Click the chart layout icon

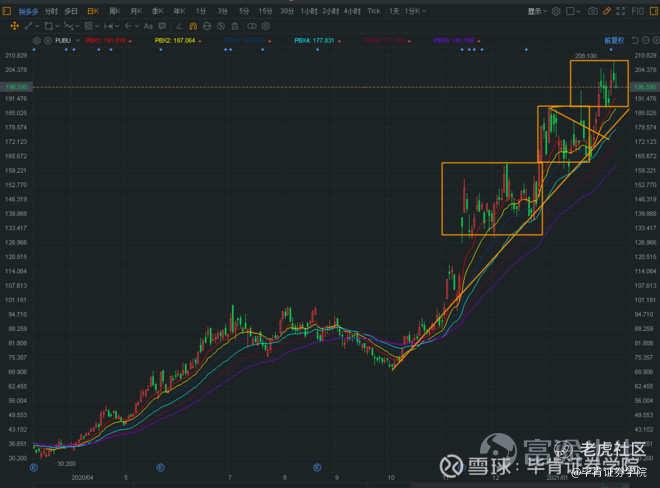click(x=571, y=11)
